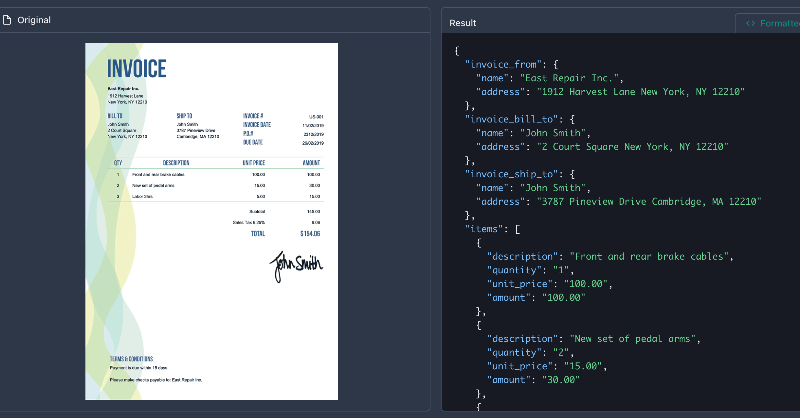
Task: Open the invoice document thumbnail
Action: pyautogui.click(x=211, y=221)
